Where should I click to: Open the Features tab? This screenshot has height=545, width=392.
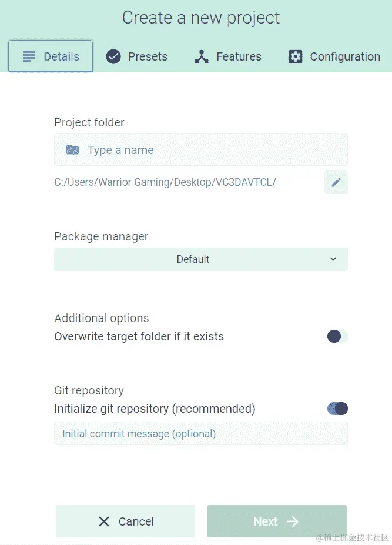pyautogui.click(x=227, y=56)
